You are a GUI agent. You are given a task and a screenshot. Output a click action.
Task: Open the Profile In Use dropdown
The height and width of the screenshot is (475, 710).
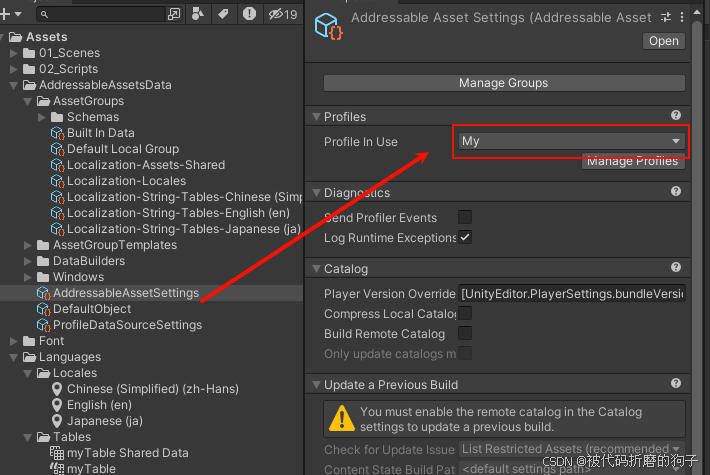click(x=571, y=141)
